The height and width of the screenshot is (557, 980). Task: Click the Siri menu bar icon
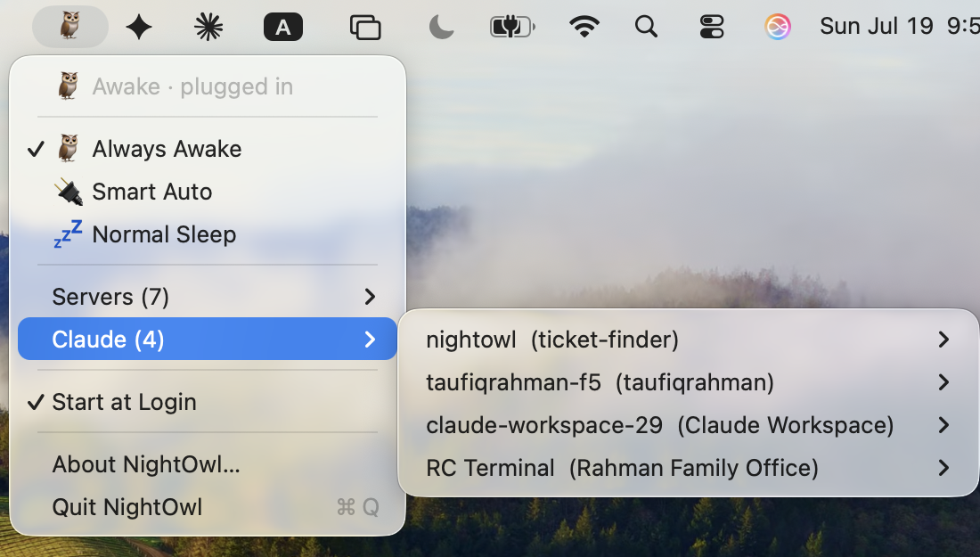(778, 27)
